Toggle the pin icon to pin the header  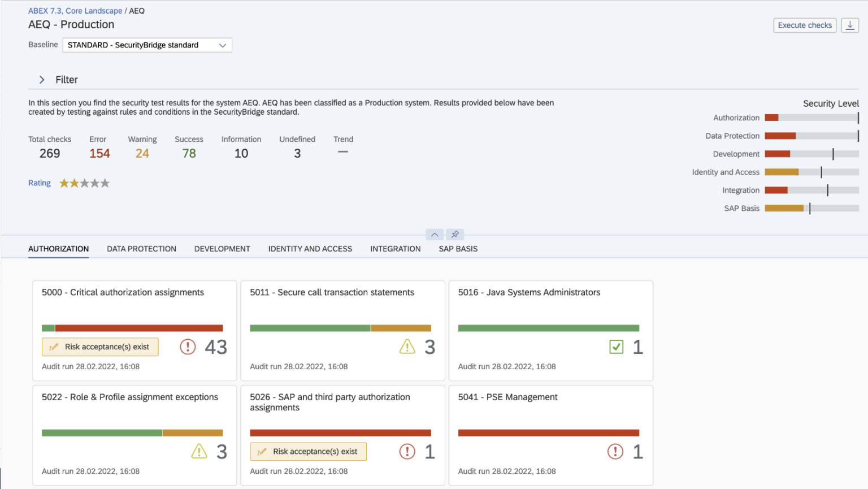(455, 234)
